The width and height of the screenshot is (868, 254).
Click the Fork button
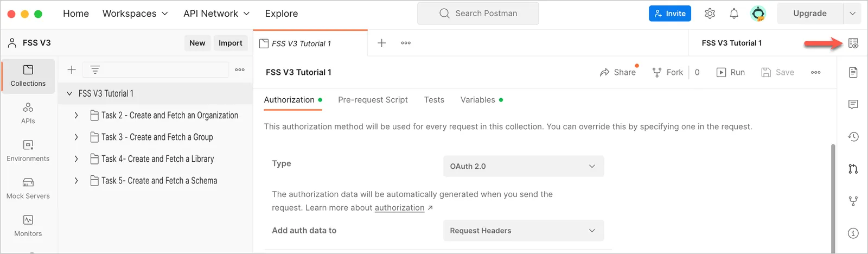(668, 72)
